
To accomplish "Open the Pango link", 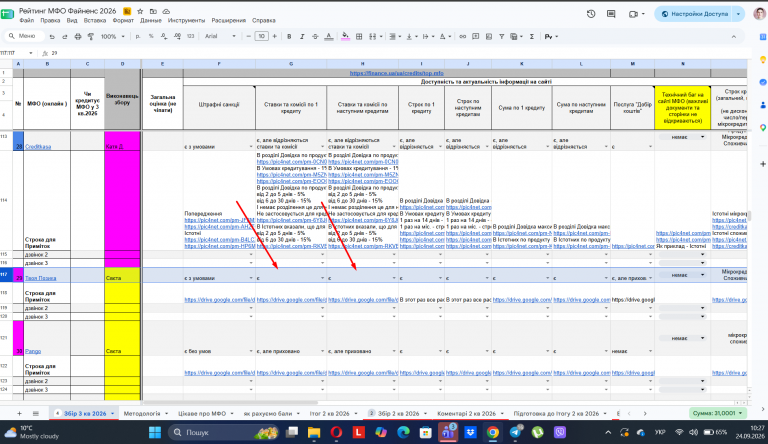I will (33, 351).
